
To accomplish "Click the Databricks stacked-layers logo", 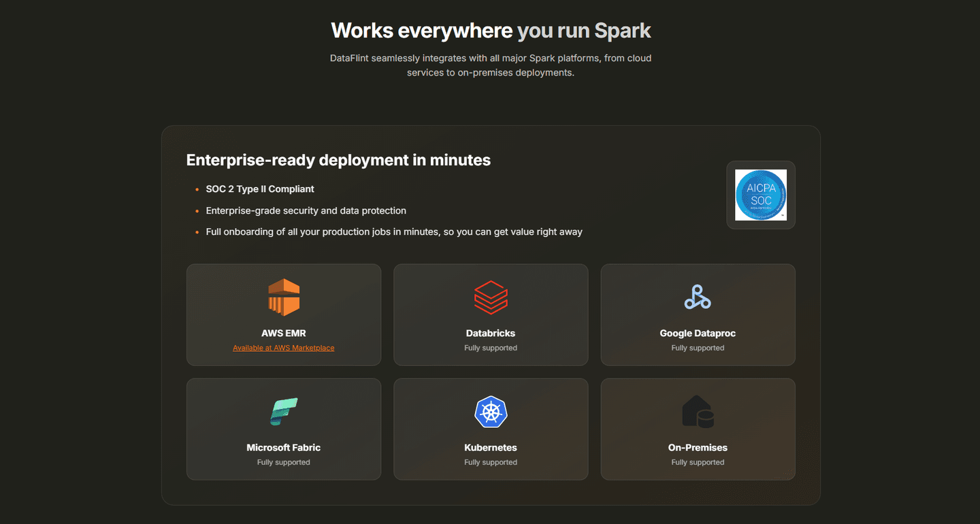I will click(491, 297).
